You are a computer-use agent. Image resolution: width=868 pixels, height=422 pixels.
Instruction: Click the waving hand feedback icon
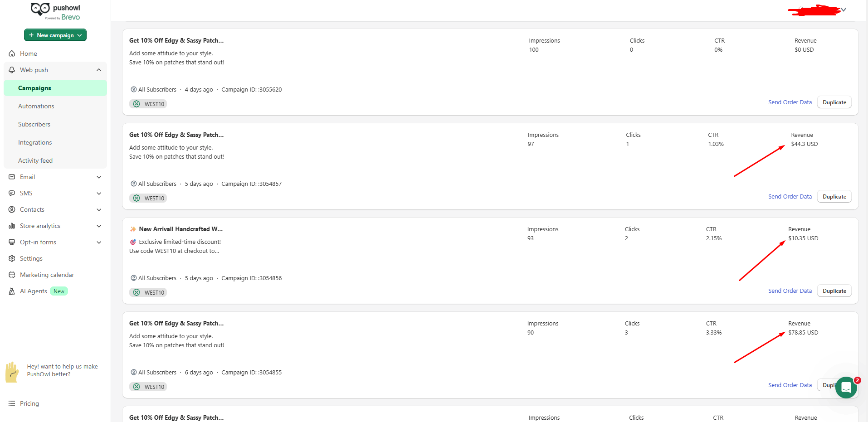pyautogui.click(x=12, y=372)
